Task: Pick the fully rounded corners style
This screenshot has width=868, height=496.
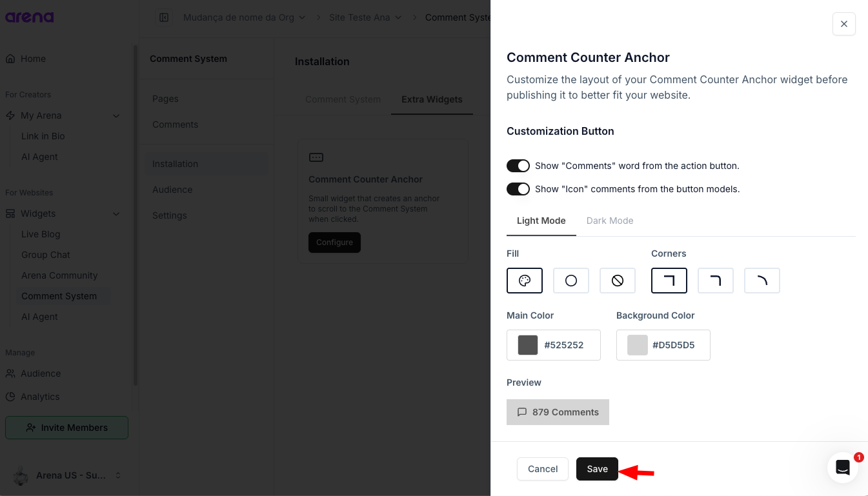Action: pyautogui.click(x=762, y=281)
